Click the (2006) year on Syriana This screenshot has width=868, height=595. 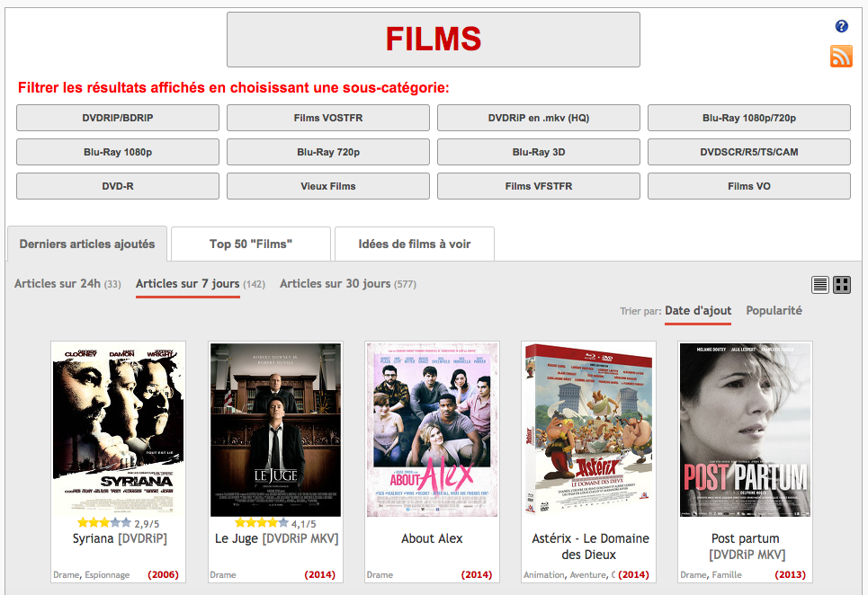(164, 575)
